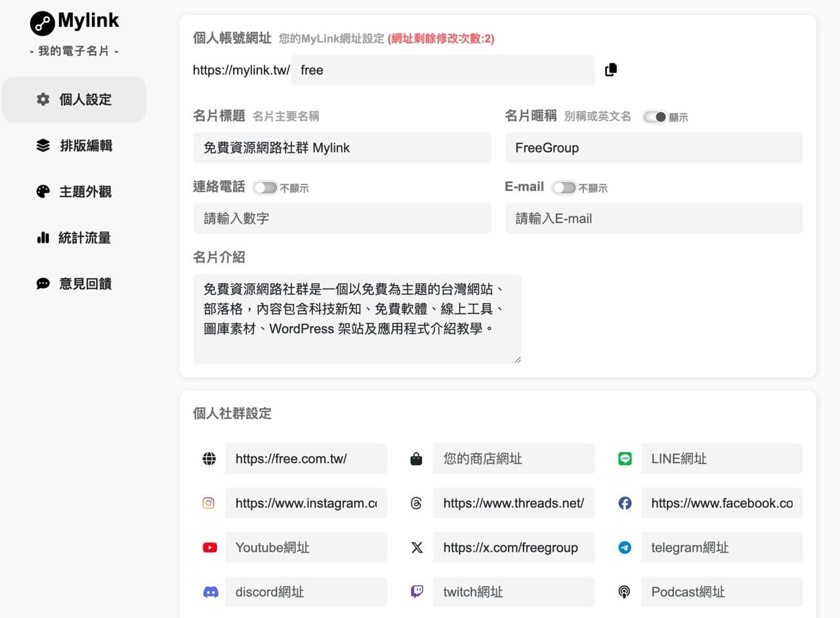This screenshot has width=840, height=618.
Task: Click the Facebook icon
Action: point(625,503)
